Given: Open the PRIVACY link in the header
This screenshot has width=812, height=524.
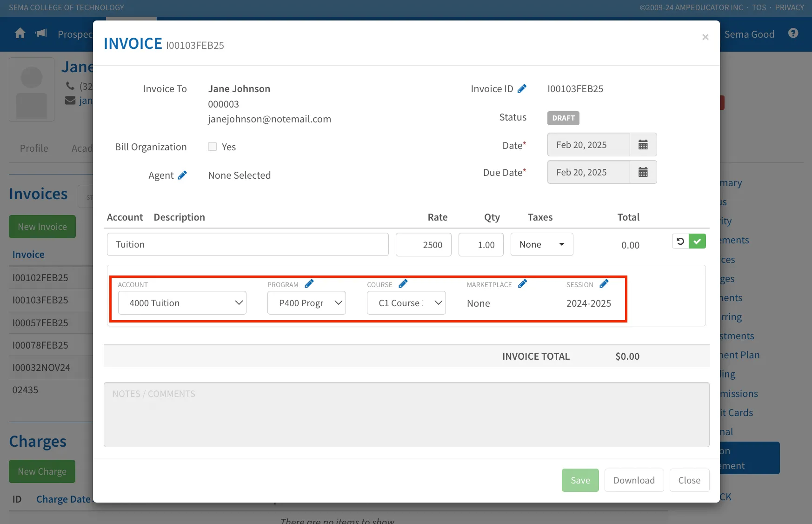Looking at the screenshot, I should 789,7.
